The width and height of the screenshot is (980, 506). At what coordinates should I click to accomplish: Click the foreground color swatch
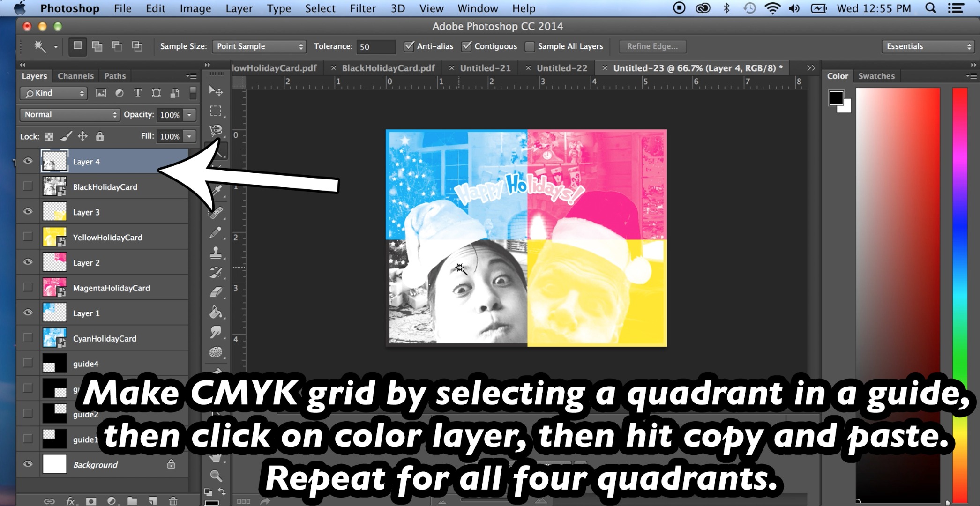point(836,97)
